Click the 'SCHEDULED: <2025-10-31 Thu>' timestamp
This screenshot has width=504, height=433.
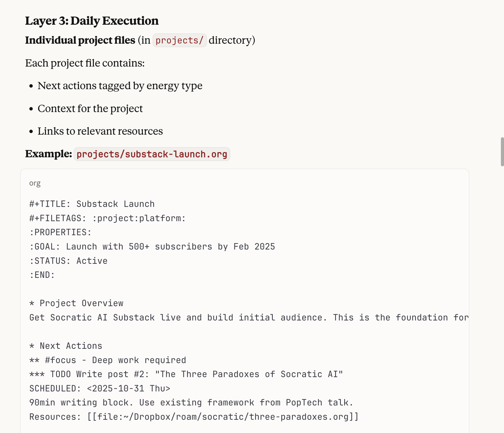pyautogui.click(x=100, y=389)
